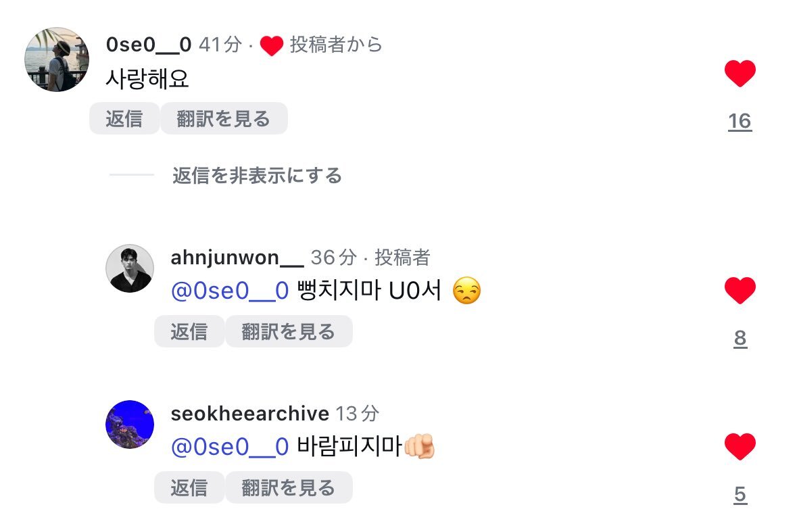The width and height of the screenshot is (797, 532).
Task: Unlike the 0se0__0 comment with the heart icon
Action: coord(740,73)
